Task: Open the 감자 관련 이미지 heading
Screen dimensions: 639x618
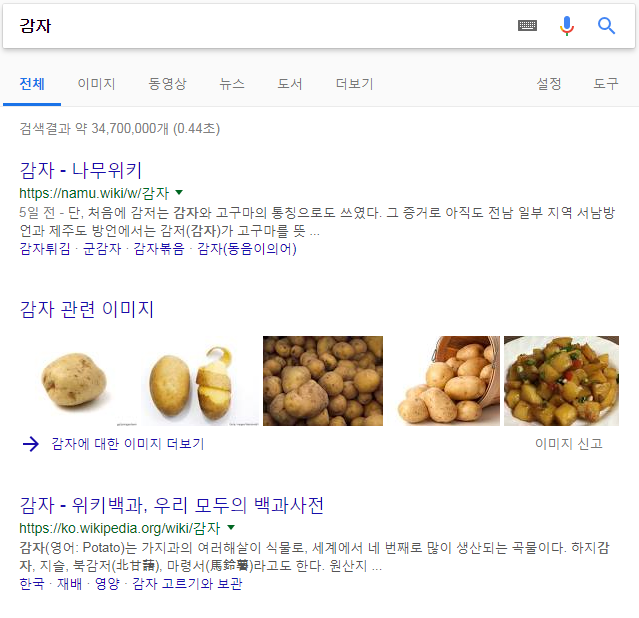Action: pos(87,309)
